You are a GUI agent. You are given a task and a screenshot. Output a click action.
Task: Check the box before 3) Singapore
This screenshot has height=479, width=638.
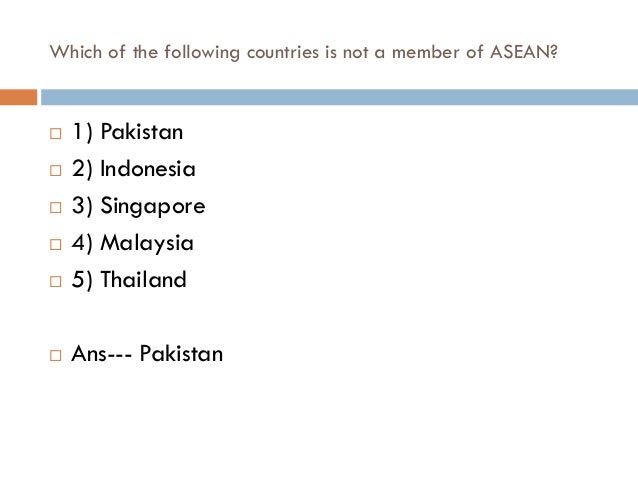[x=55, y=208]
